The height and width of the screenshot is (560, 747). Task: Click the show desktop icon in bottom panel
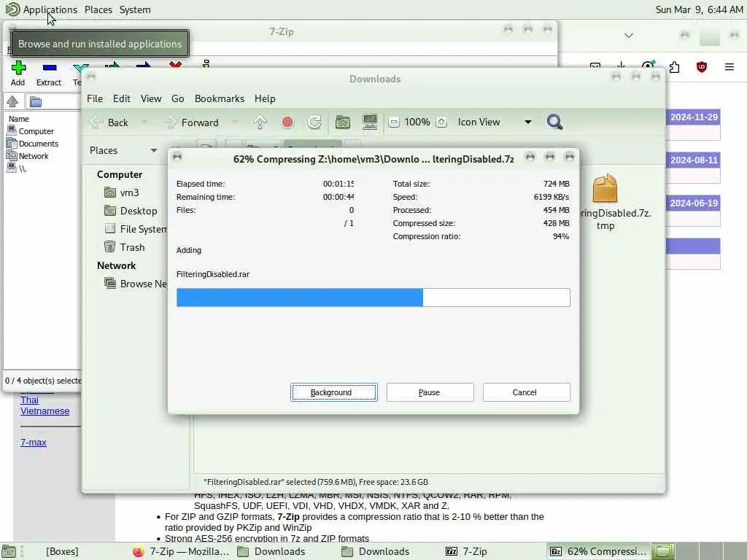(x=9, y=551)
